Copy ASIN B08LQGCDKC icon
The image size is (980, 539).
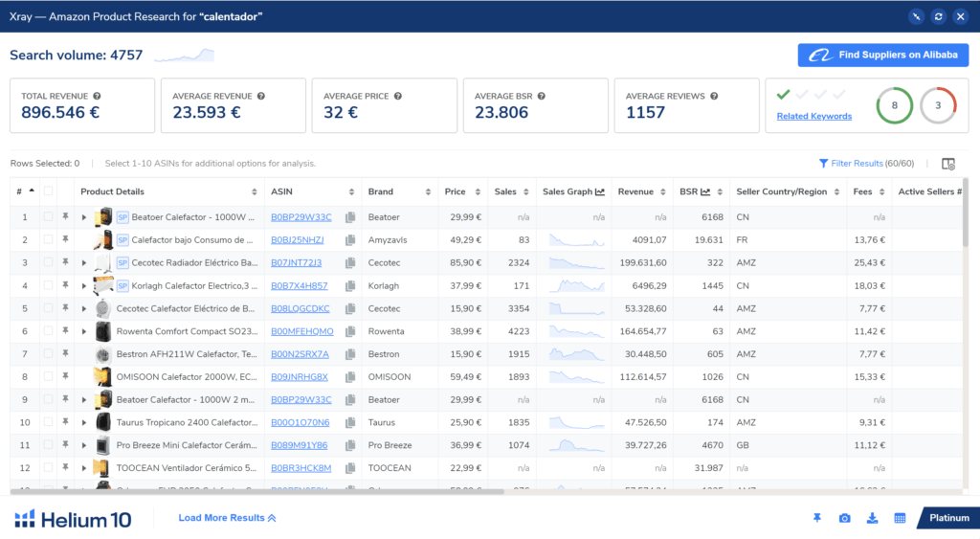(x=350, y=309)
